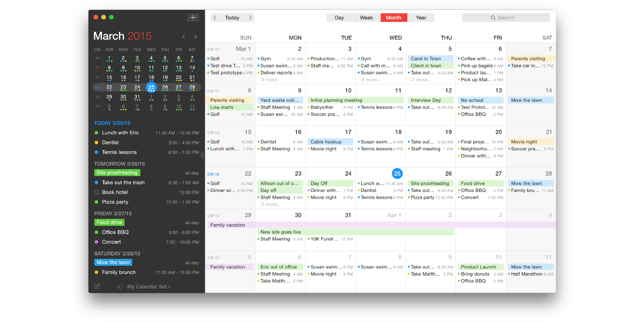Viewport: 644px width, 322px height.
Task: Switch to the Day view tab
Action: (339, 18)
